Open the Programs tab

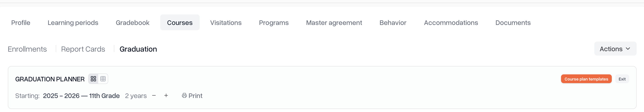click(x=274, y=23)
